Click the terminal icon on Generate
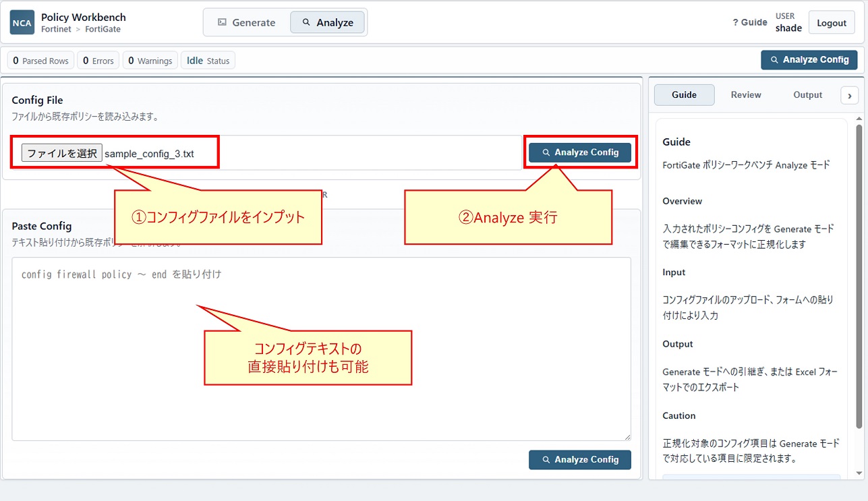Image resolution: width=868 pixels, height=501 pixels. pos(222,22)
